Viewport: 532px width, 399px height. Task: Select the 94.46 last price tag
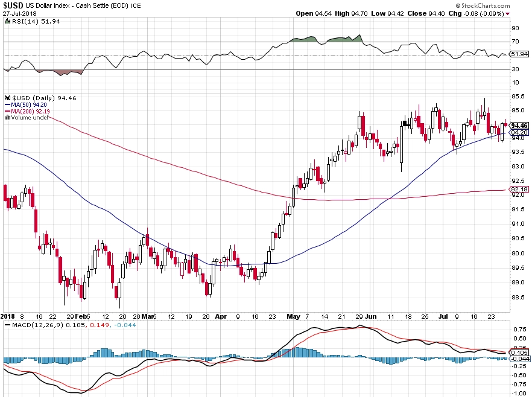click(519, 126)
